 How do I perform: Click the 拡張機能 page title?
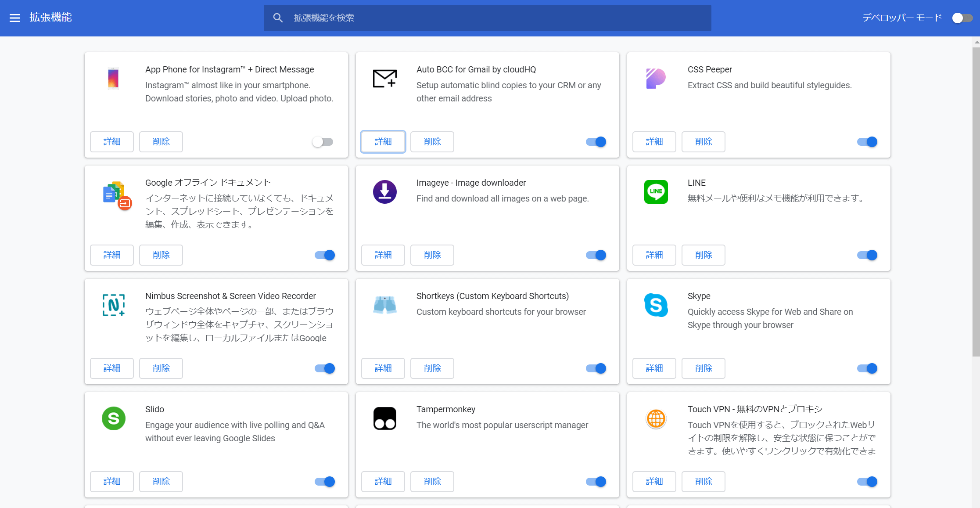click(x=50, y=18)
